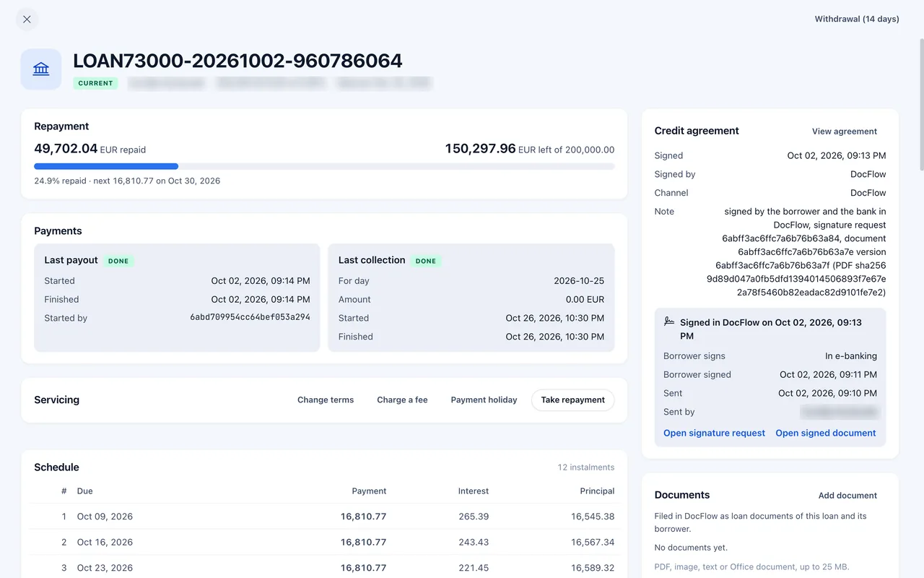924x578 pixels.
Task: Open Change terms action
Action: pos(326,400)
